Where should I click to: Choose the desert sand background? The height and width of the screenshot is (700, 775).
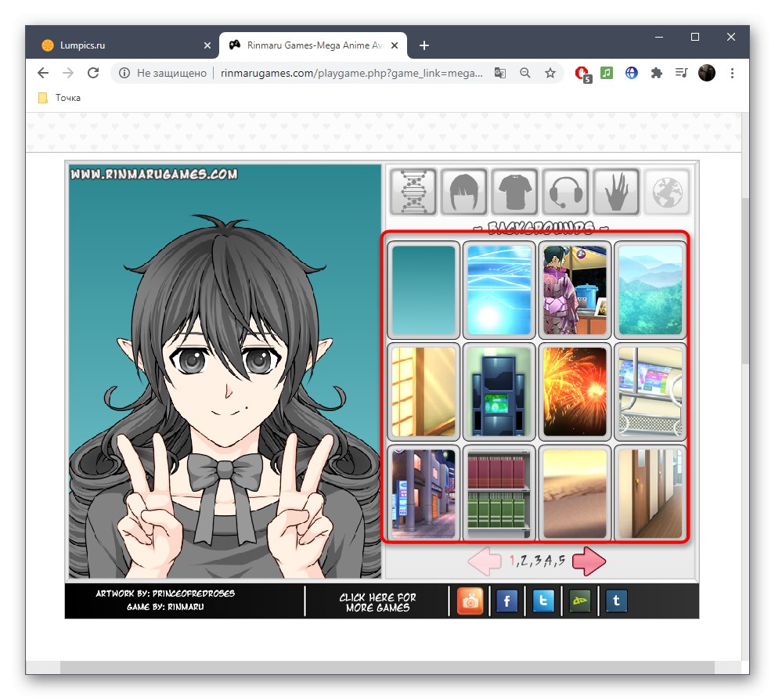point(575,493)
